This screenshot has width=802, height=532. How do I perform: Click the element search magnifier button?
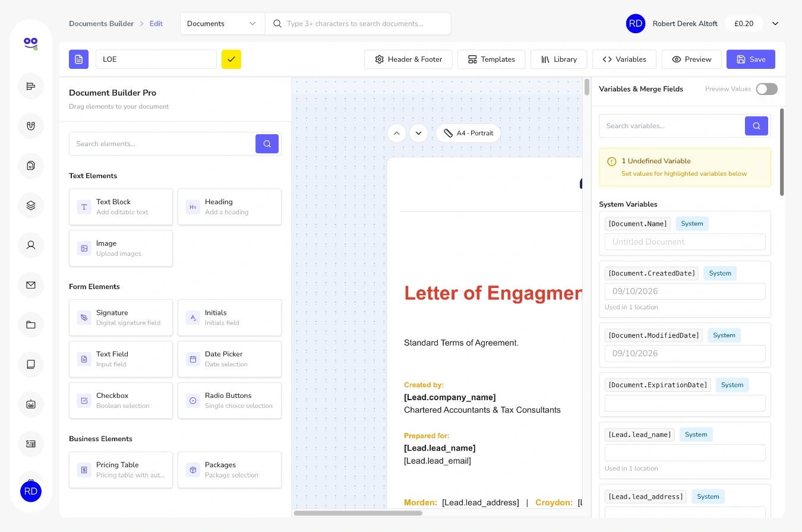267,144
